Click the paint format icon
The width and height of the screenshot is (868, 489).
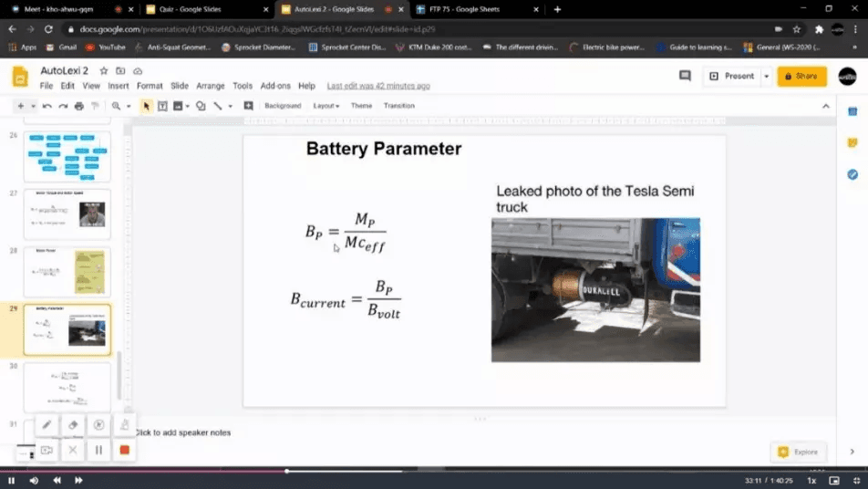pos(95,106)
